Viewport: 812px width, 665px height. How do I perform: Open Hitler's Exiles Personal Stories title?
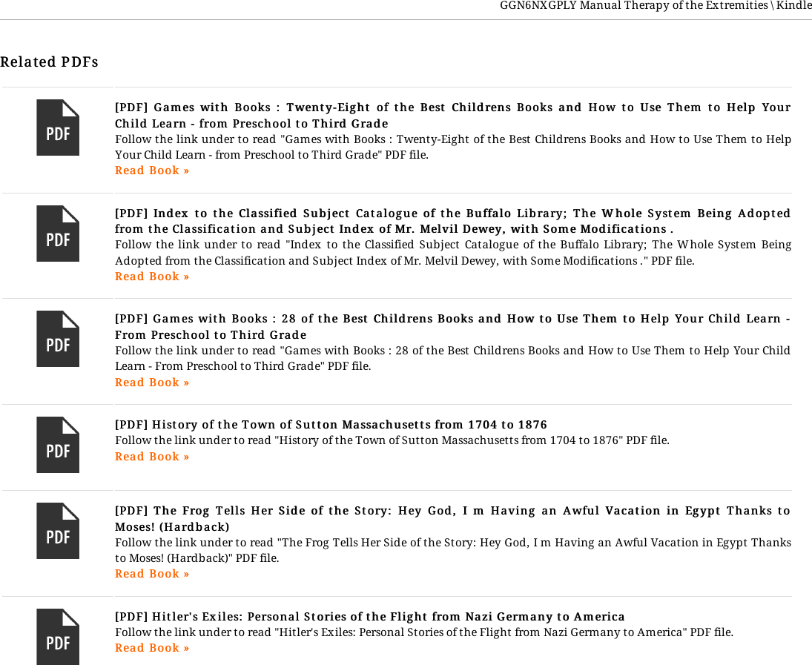click(370, 617)
